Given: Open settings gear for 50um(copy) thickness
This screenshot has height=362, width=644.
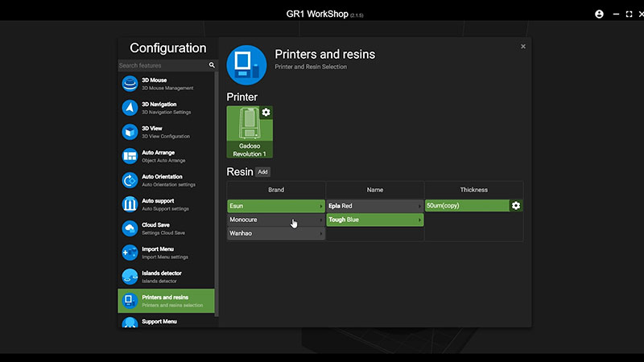Looking at the screenshot, I should tap(516, 206).
